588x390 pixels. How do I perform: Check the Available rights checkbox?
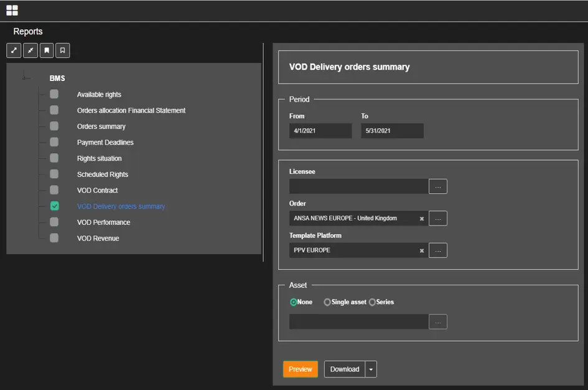(x=54, y=94)
